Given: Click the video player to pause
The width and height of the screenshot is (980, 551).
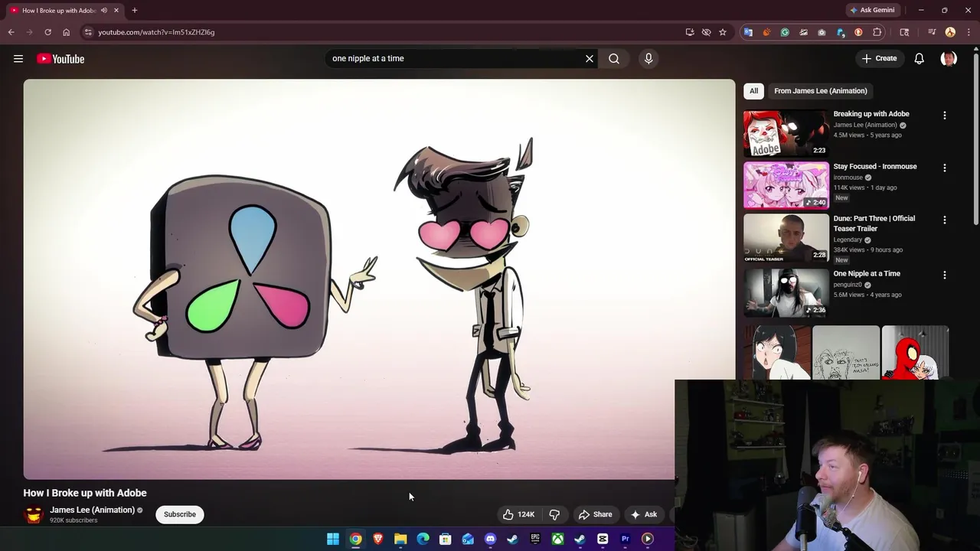Looking at the screenshot, I should point(379,279).
